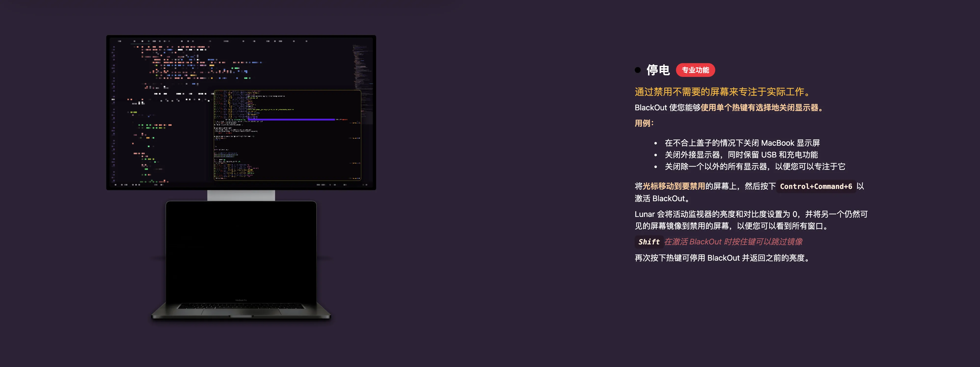Click the gray monitor stand
Viewport: 980px width, 367px height.
[x=241, y=195]
